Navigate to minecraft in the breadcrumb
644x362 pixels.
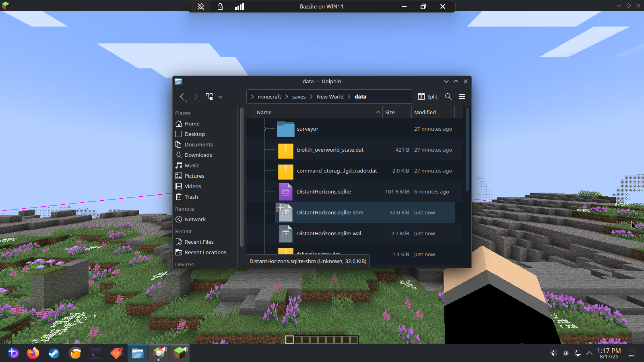269,97
